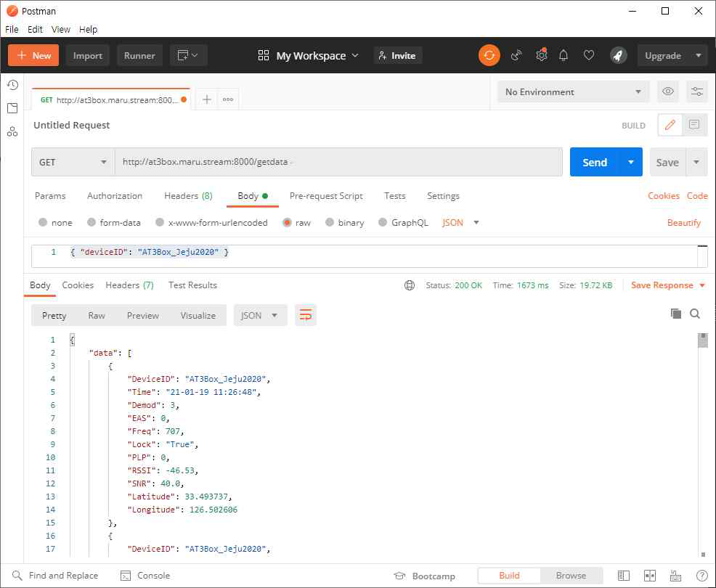The image size is (716, 588).
Task: Search within the response body
Action: [x=695, y=314]
